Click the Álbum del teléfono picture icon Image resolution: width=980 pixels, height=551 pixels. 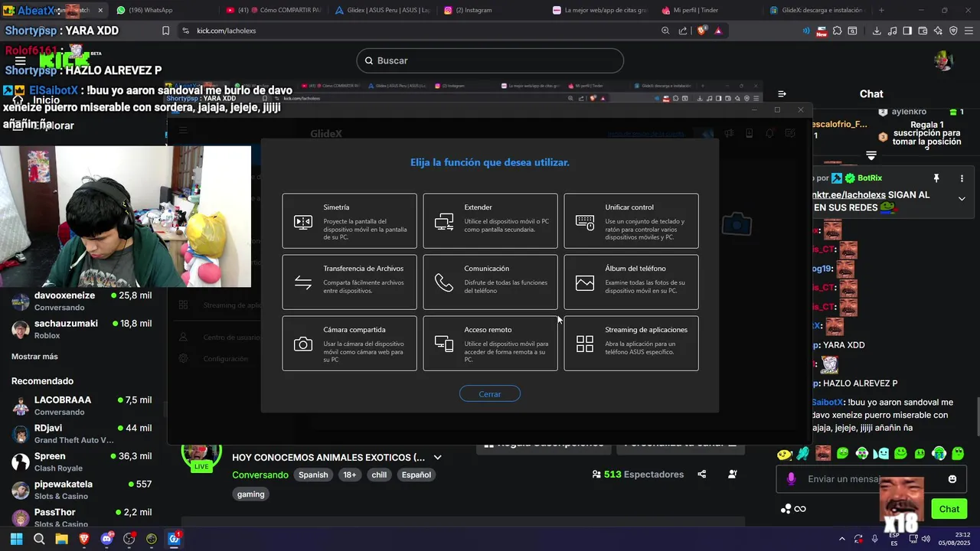click(585, 283)
